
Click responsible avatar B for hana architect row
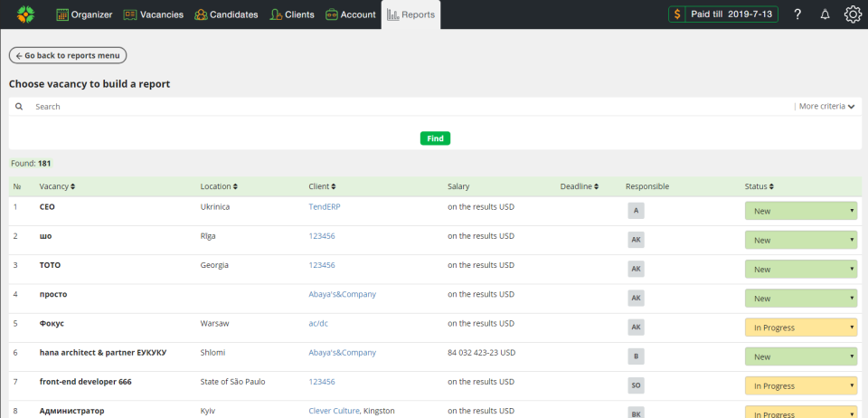636,356
